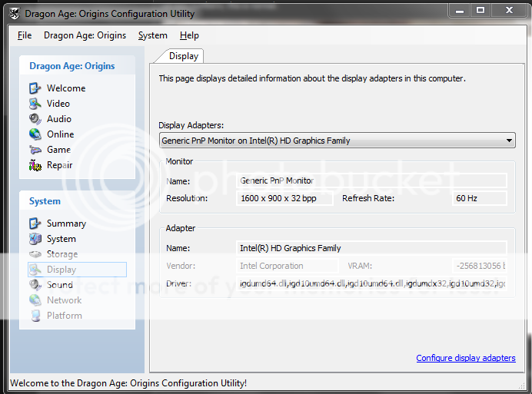The width and height of the screenshot is (532, 394).
Task: Click the Game controller icon
Action: pos(35,150)
